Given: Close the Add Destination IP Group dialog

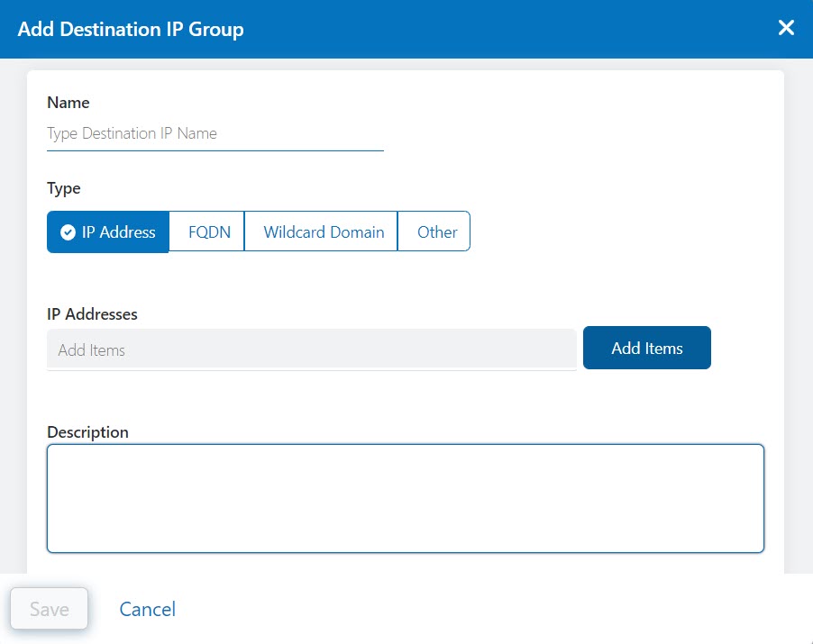Looking at the screenshot, I should [786, 27].
